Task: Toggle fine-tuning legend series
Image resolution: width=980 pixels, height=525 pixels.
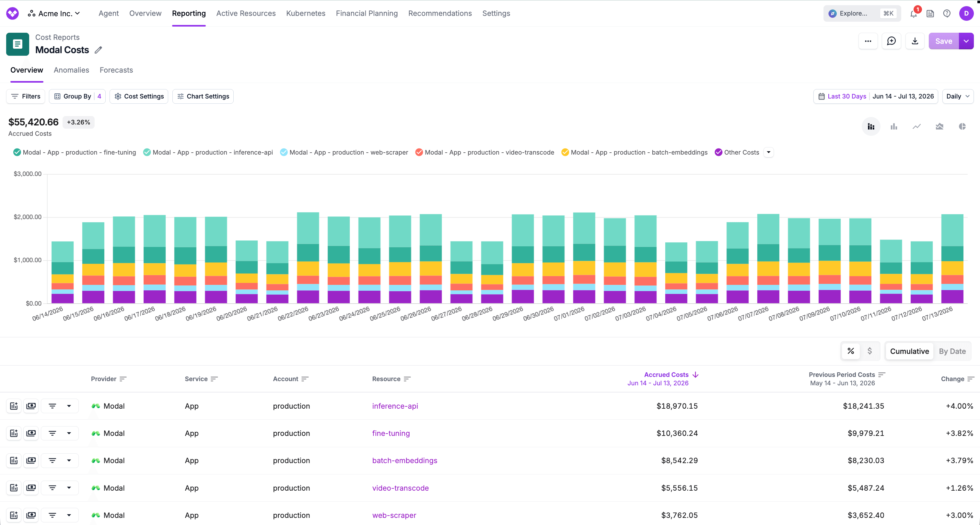Action: point(74,152)
